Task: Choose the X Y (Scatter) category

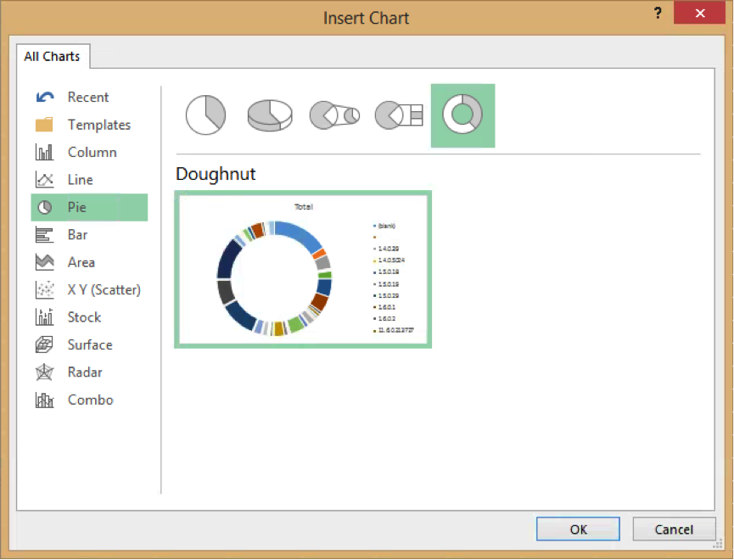Action: pyautogui.click(x=104, y=290)
